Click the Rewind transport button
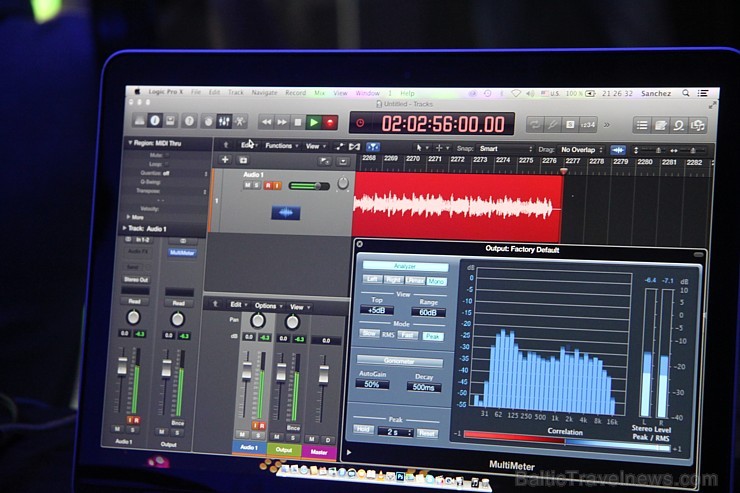740x493 pixels. coord(266,122)
